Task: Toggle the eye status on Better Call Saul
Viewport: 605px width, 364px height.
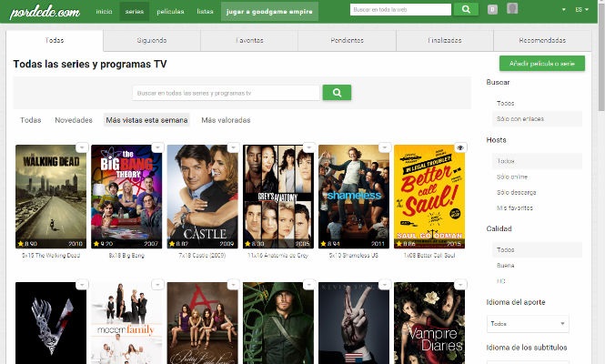Action: point(460,147)
